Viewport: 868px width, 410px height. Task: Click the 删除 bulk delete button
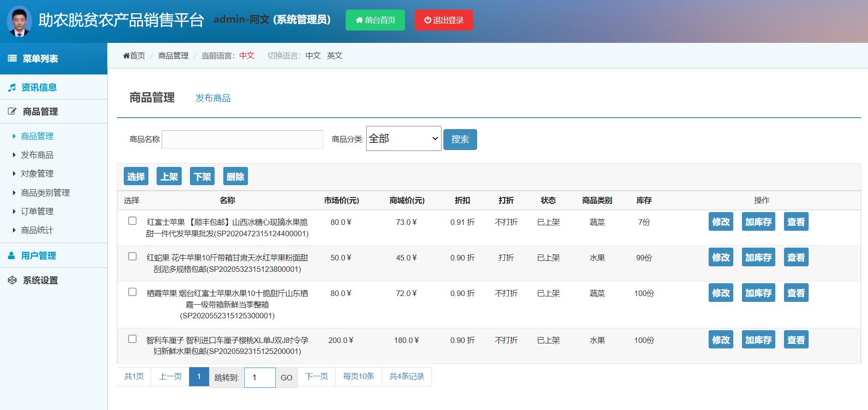[x=236, y=176]
